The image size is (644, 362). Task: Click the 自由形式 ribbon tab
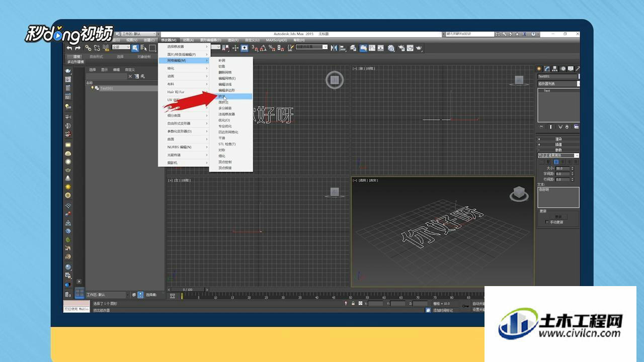point(96,57)
